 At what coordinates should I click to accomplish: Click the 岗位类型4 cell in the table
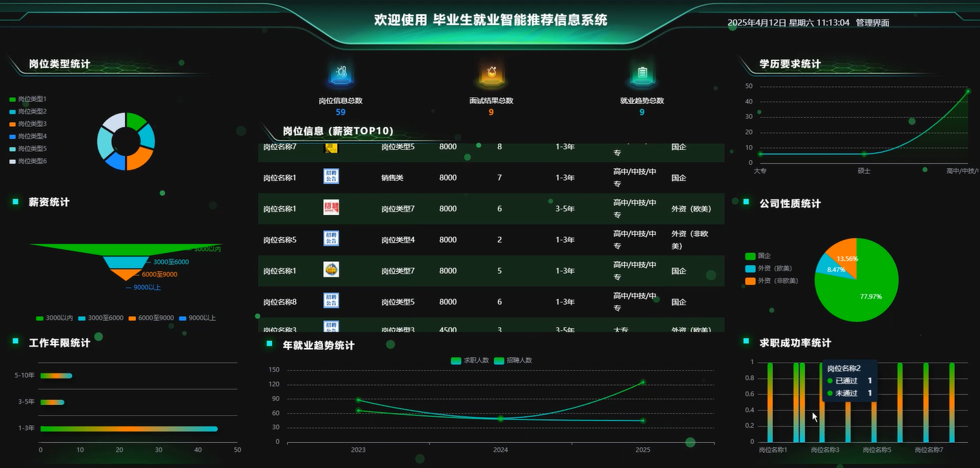click(398, 240)
